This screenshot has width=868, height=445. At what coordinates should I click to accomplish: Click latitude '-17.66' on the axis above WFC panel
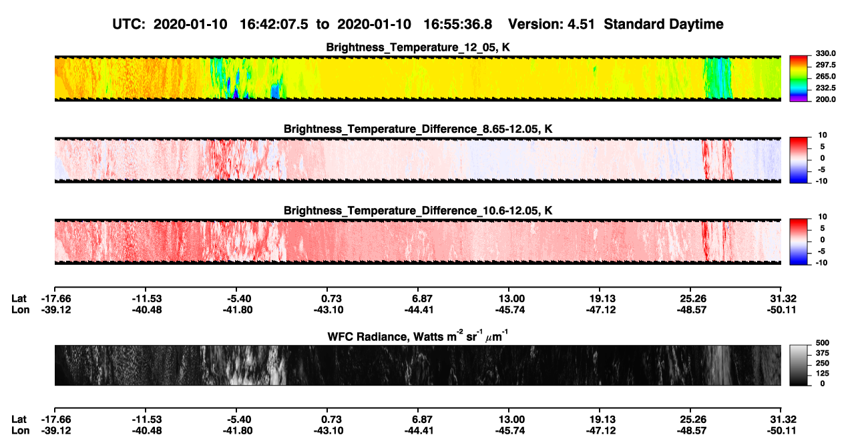pyautogui.click(x=55, y=298)
